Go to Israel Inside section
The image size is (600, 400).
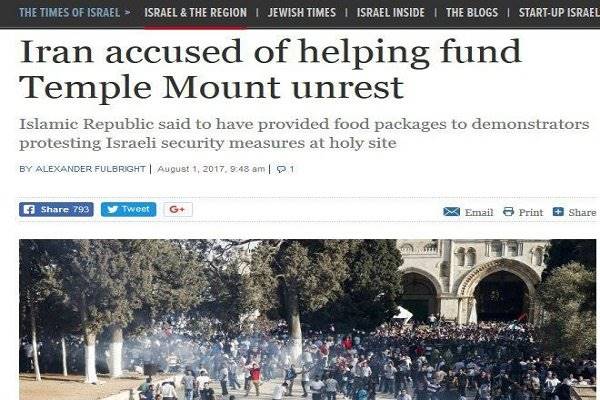(x=391, y=13)
